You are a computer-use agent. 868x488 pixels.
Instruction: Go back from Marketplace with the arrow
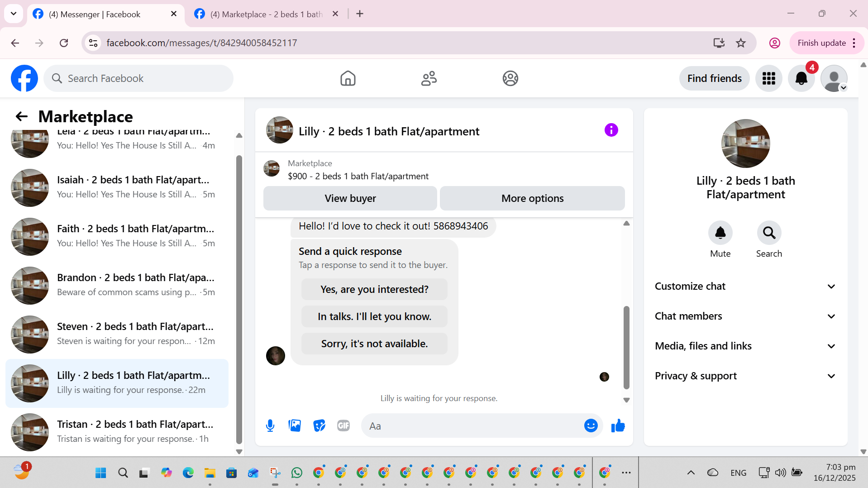(x=21, y=116)
